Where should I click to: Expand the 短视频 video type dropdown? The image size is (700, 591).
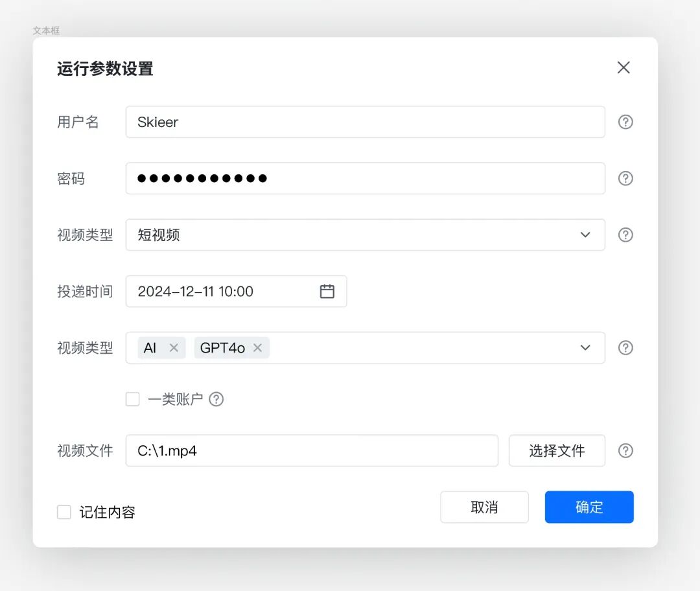pyautogui.click(x=585, y=235)
